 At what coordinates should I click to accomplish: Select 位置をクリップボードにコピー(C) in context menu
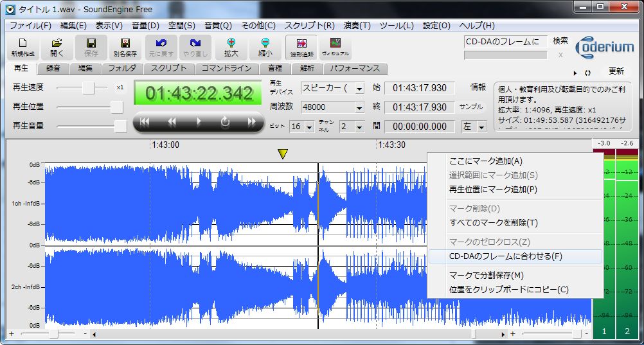click(x=515, y=290)
